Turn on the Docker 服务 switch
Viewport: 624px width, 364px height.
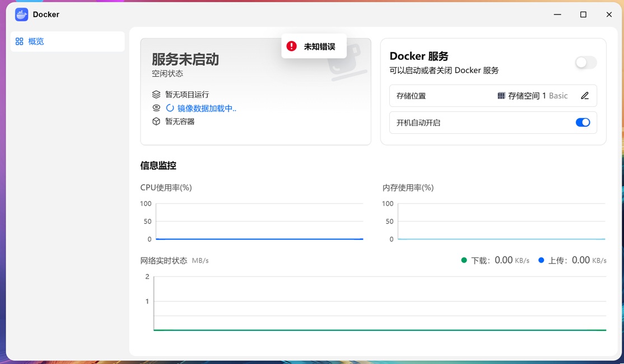click(x=586, y=63)
